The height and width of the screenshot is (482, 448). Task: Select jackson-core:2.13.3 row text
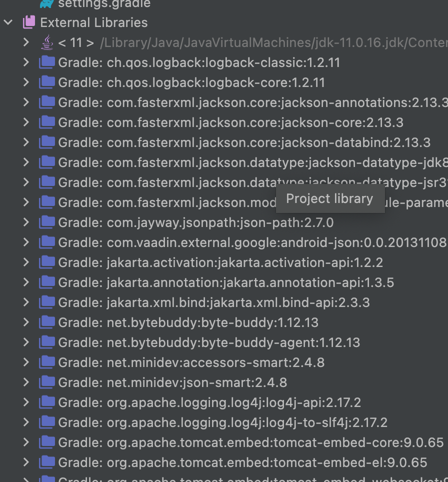click(230, 122)
